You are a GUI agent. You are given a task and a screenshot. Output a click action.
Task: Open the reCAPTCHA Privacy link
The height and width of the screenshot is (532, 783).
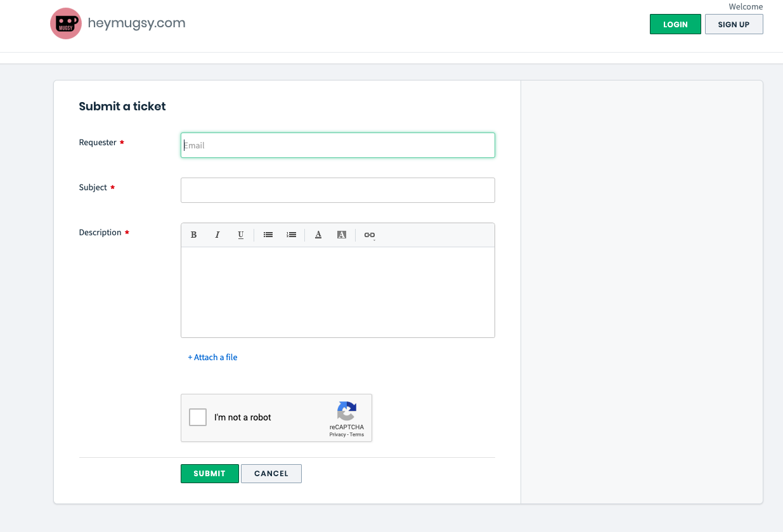click(x=337, y=435)
